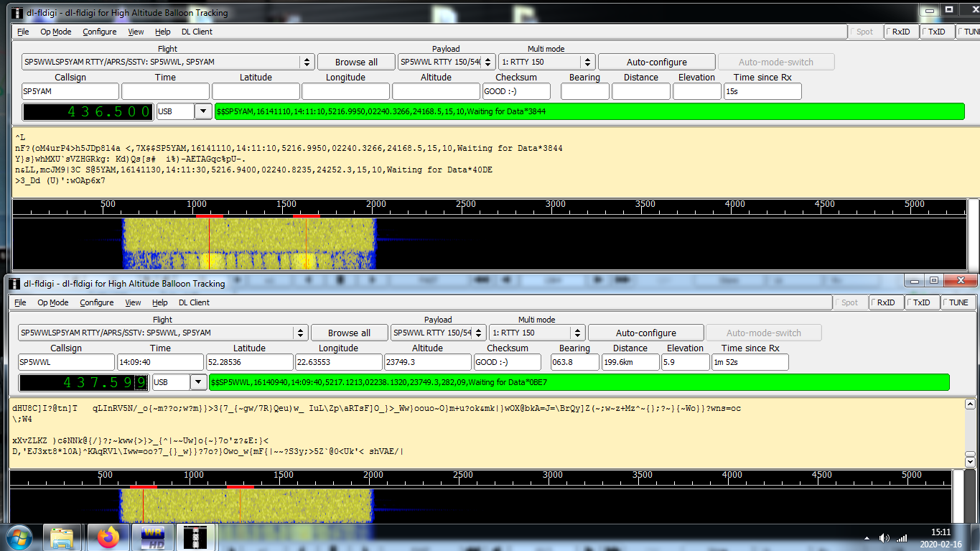Click the dl-fldigi taskbar icon
Screen dimensions: 980x551
tap(196, 538)
